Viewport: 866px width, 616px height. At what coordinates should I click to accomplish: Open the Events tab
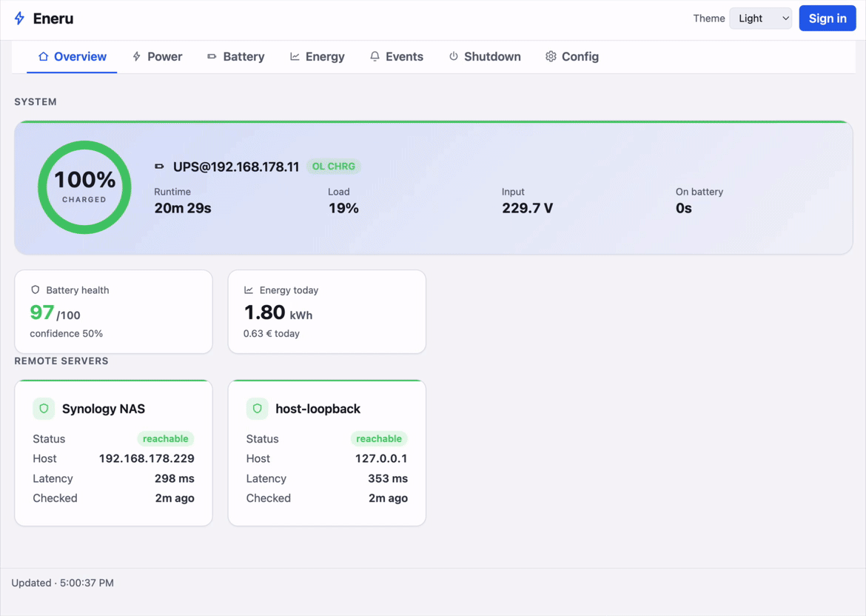pos(397,56)
